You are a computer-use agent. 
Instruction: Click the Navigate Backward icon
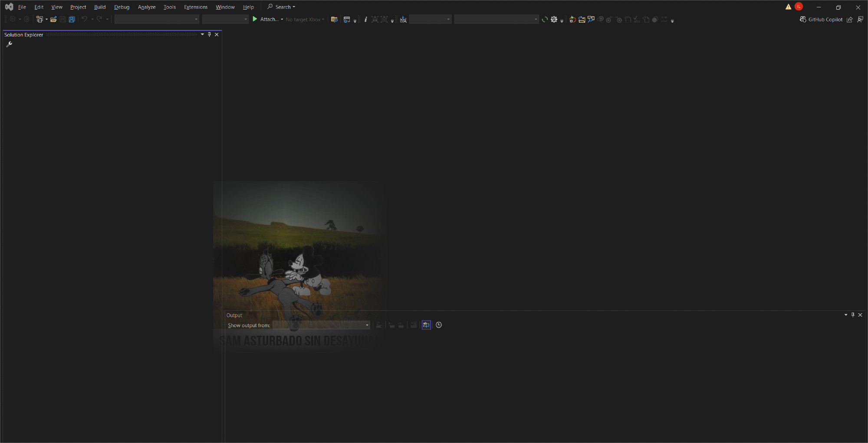(x=13, y=19)
